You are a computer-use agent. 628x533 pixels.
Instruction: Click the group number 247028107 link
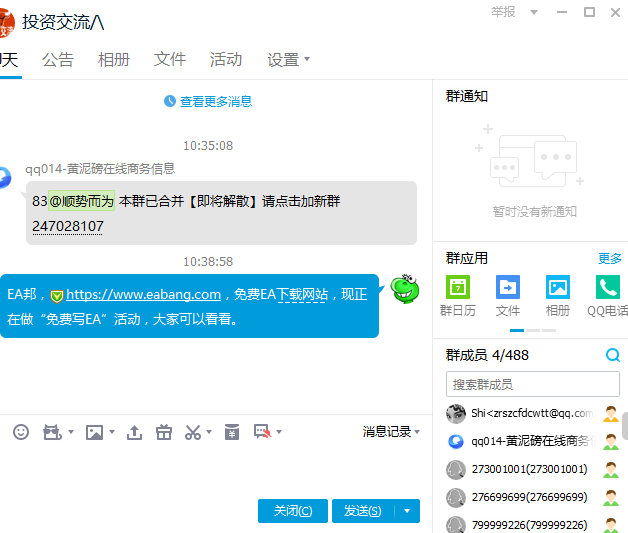coord(68,226)
